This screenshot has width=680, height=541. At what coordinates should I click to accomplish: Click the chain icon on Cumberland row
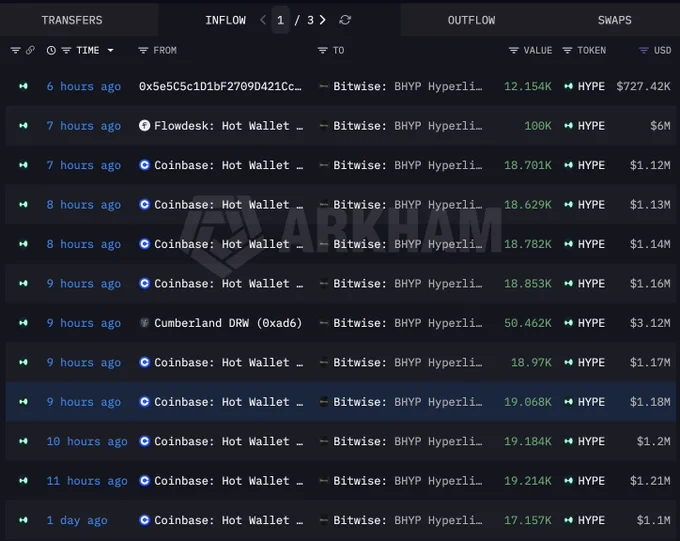(23, 323)
